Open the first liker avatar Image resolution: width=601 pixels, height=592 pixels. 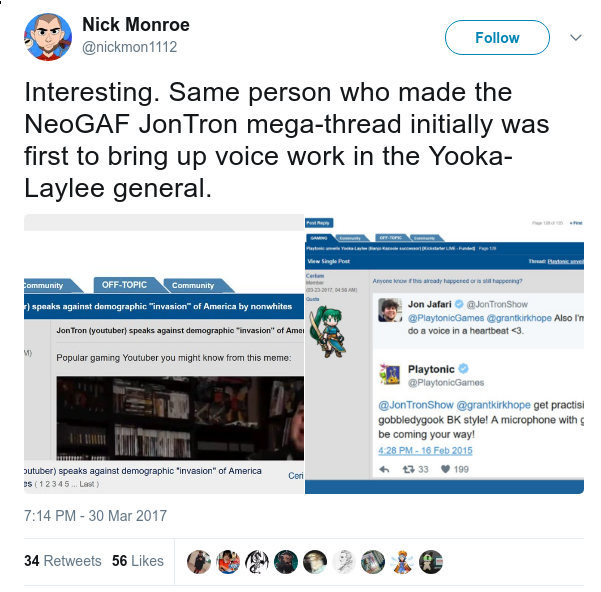point(199,562)
